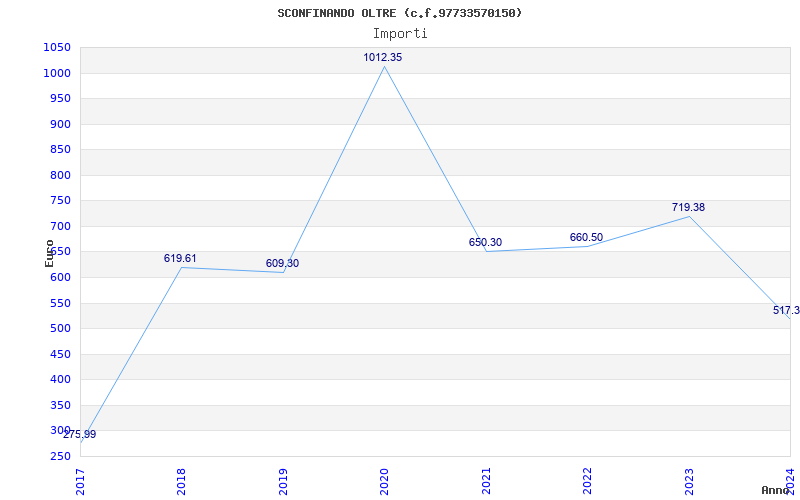The width and height of the screenshot is (800, 500).
Task: Click the 2023 x-axis label
Action: (x=689, y=481)
